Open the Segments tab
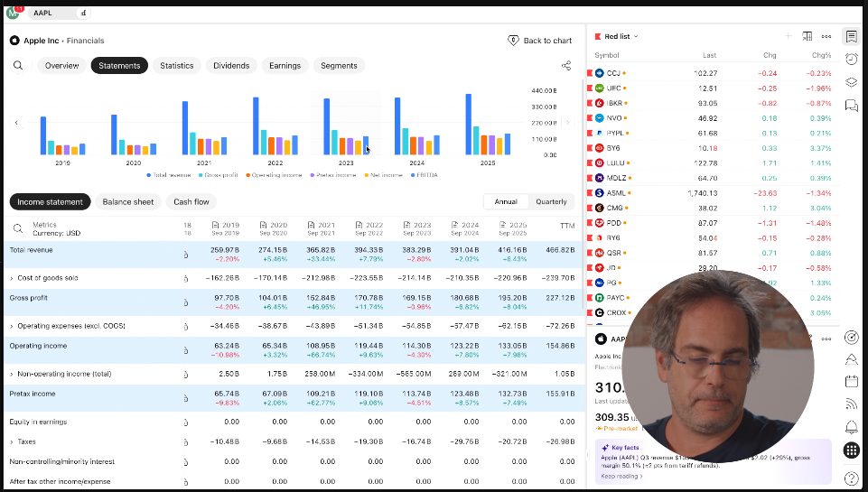Screen dimensions: 868x492 tap(339, 65)
